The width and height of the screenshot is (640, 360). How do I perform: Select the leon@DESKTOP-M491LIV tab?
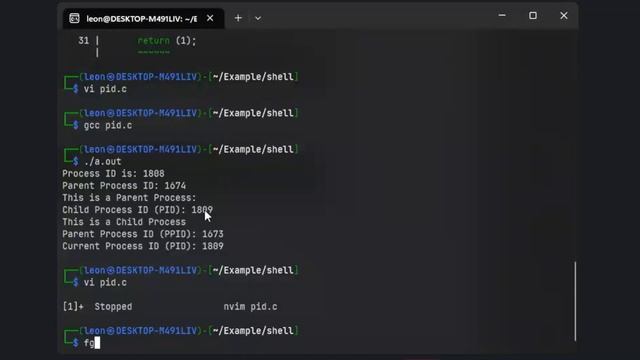[x=143, y=19]
